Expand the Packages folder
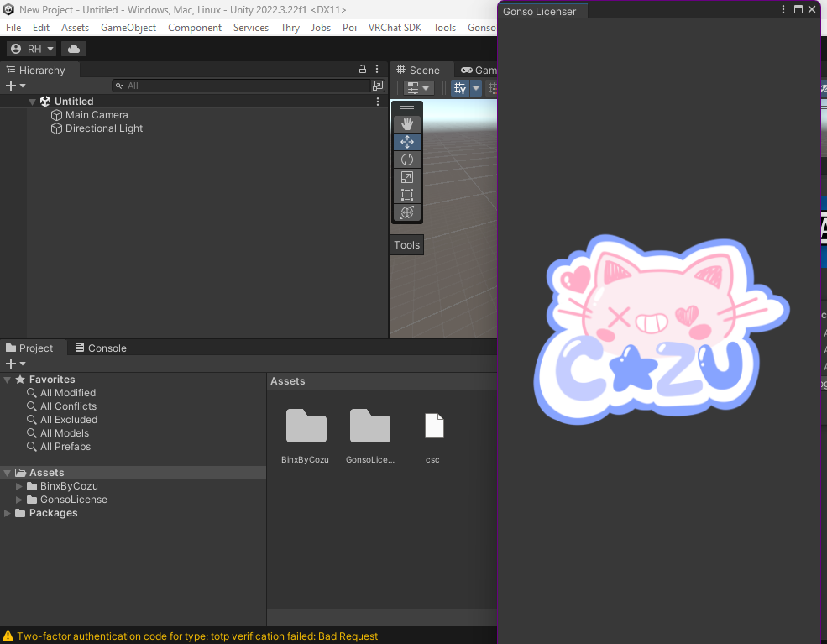The width and height of the screenshot is (827, 644). tap(7, 513)
